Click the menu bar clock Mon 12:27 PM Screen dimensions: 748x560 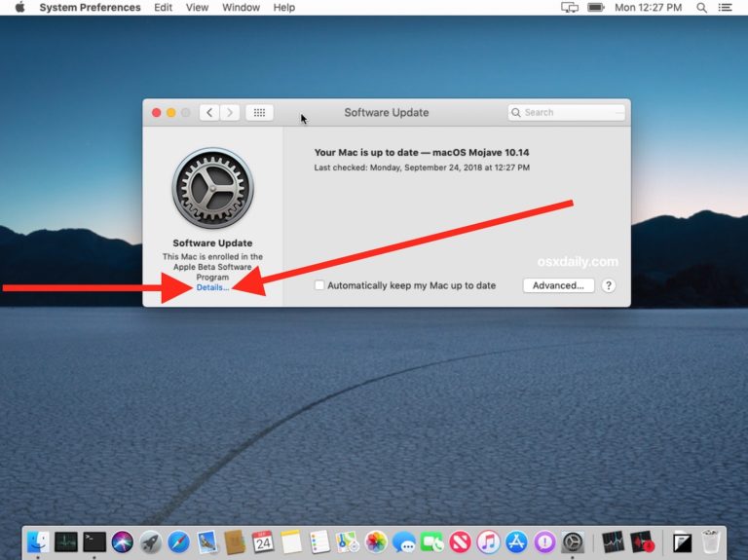648,8
